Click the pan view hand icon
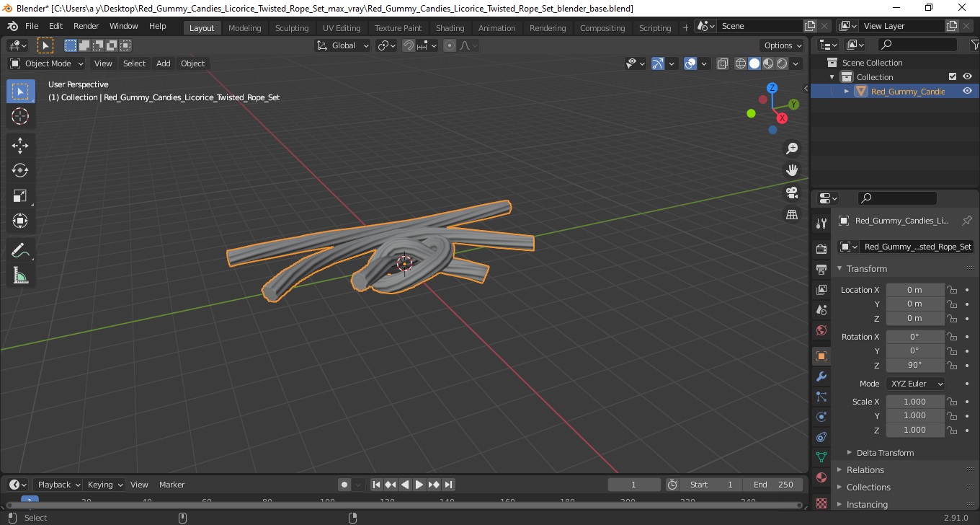The width and height of the screenshot is (980, 525). coord(792,170)
